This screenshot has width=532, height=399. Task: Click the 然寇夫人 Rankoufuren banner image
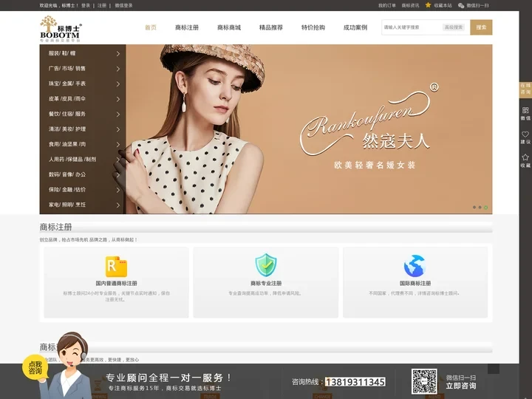click(309, 129)
